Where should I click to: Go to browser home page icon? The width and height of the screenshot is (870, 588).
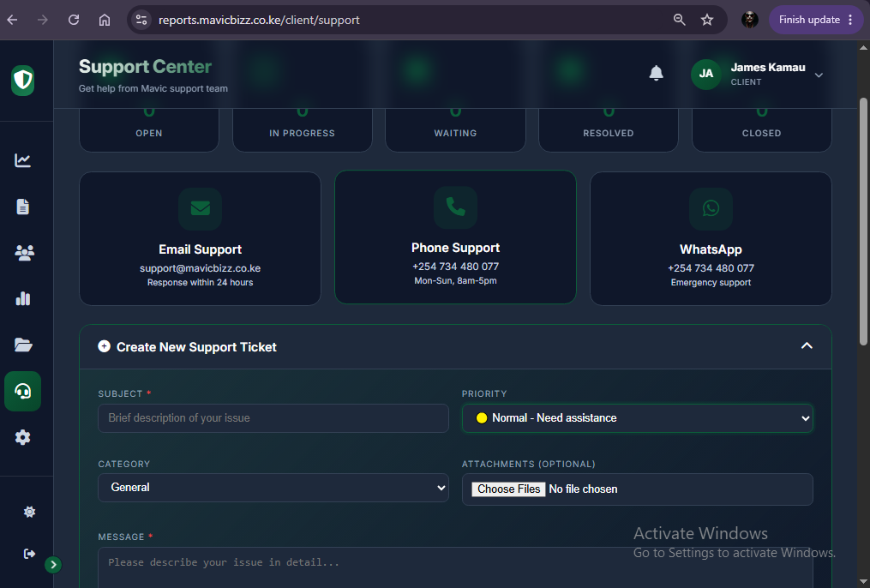click(x=105, y=20)
